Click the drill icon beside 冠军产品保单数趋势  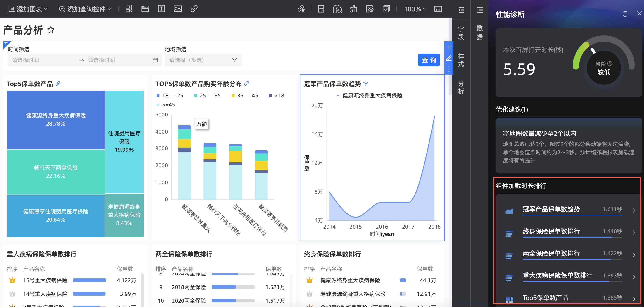pyautogui.click(x=366, y=83)
